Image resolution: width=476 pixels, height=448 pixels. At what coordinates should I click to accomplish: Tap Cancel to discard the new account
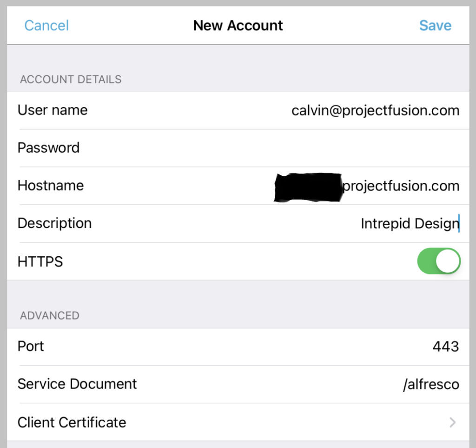(46, 25)
